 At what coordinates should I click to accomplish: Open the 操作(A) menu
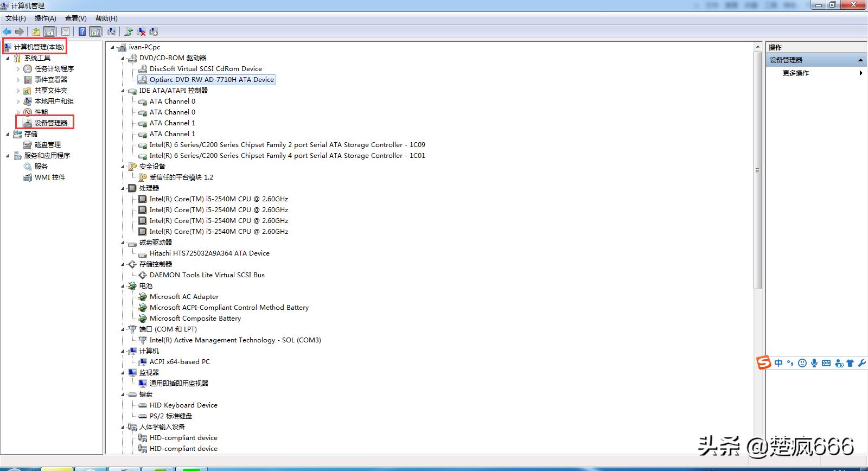point(46,18)
